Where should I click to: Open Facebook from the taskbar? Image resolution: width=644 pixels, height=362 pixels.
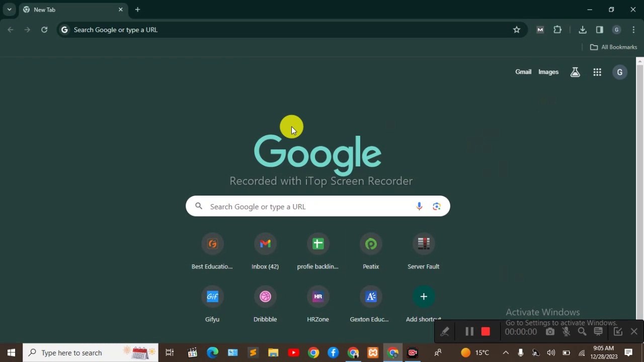333,352
